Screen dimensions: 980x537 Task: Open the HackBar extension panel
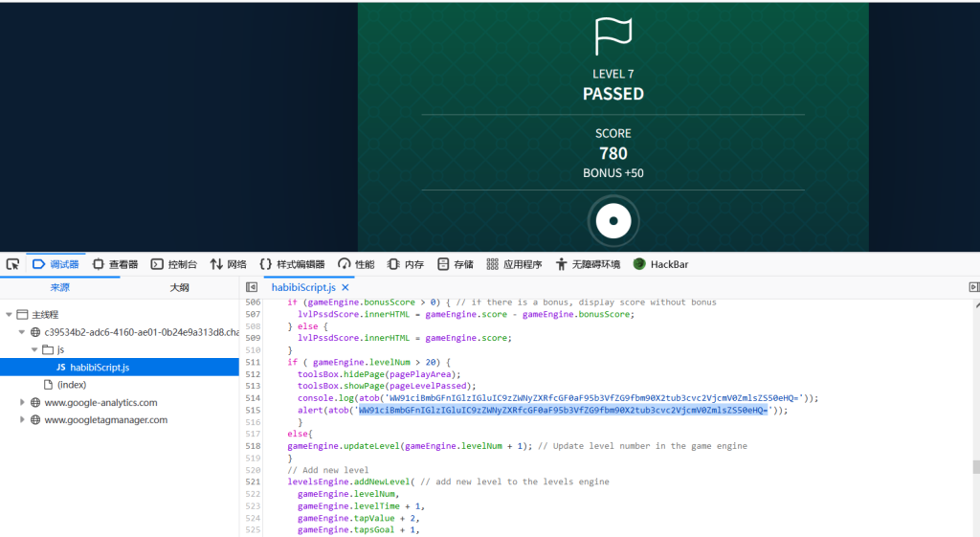pyautogui.click(x=660, y=264)
